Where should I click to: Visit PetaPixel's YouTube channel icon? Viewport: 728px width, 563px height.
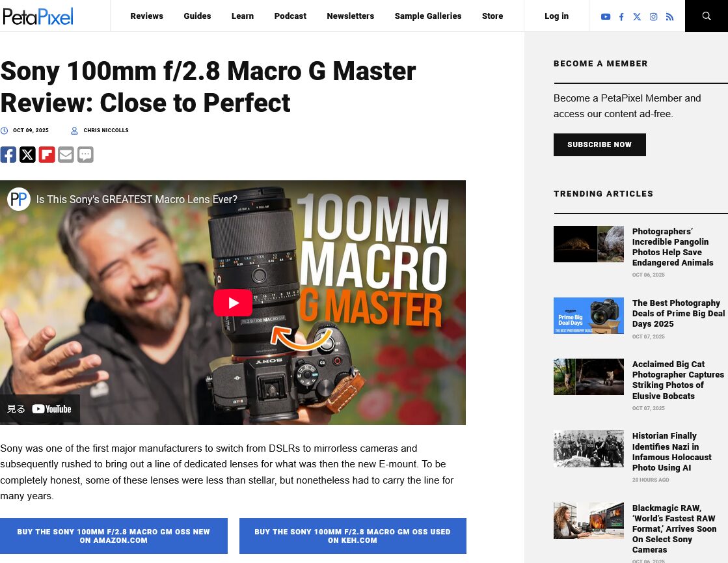point(606,17)
